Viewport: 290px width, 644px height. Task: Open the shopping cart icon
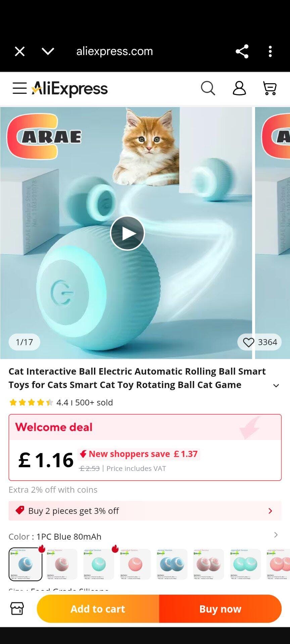pyautogui.click(x=270, y=88)
